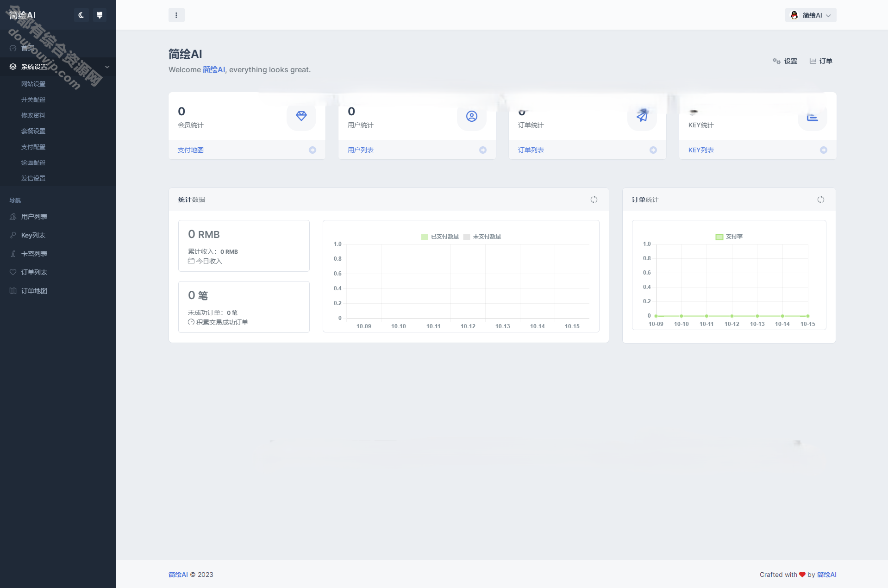The width and height of the screenshot is (888, 588).
Task: Open 开关配置 in the sidebar
Action: pyautogui.click(x=33, y=100)
